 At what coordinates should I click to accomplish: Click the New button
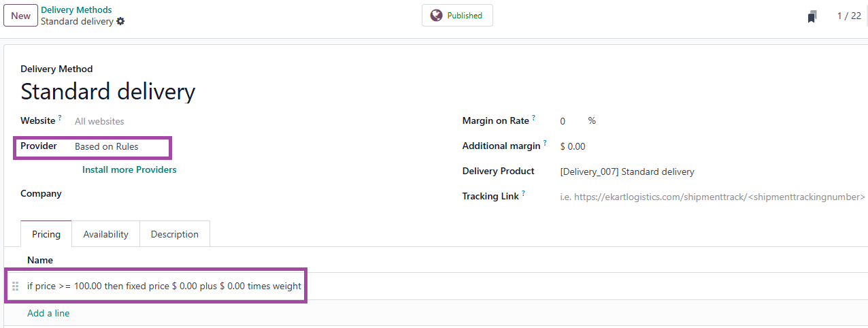tap(20, 16)
